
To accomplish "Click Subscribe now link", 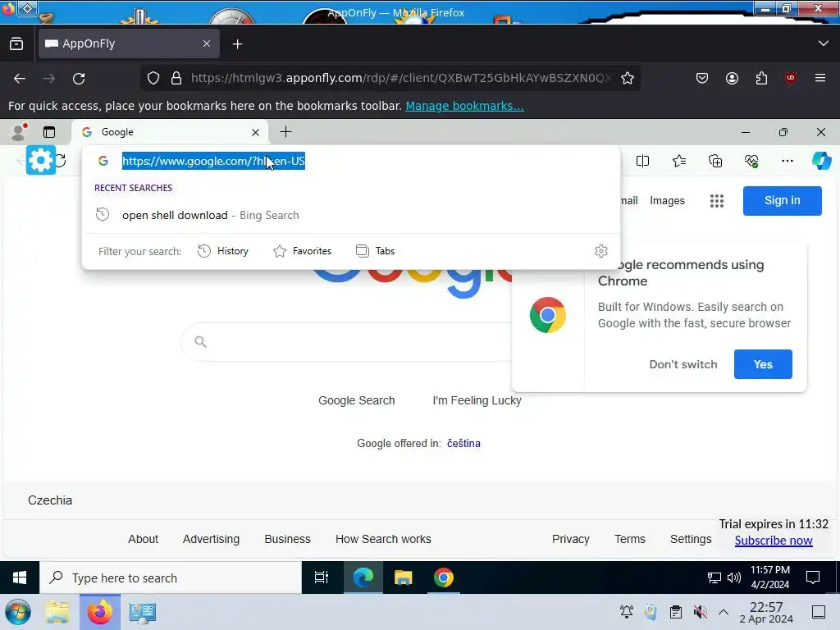I will pyautogui.click(x=773, y=541).
